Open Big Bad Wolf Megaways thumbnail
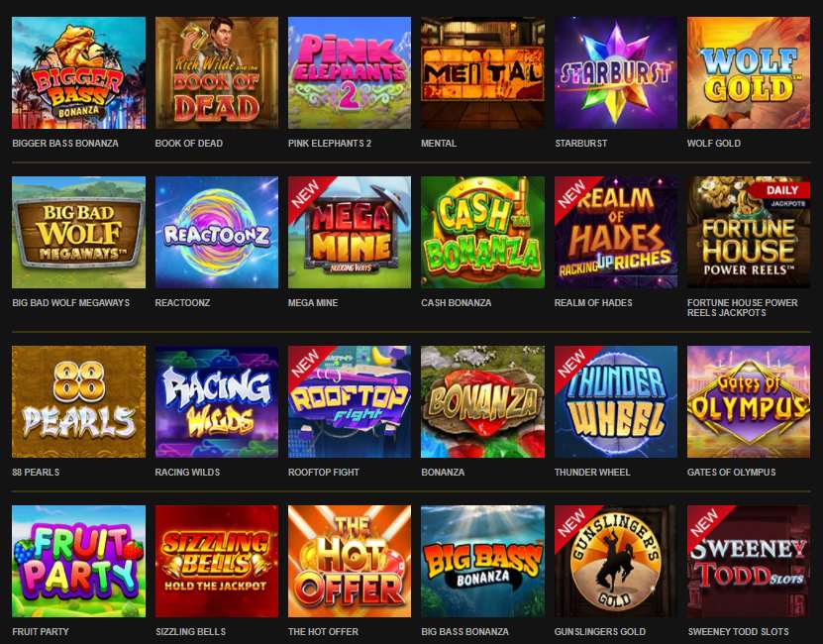823x644 pixels. click(x=78, y=232)
